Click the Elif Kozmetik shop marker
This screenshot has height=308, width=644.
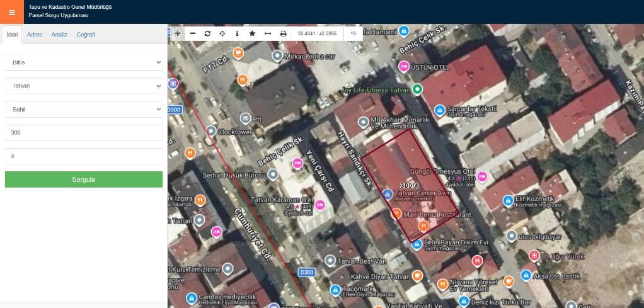(x=508, y=201)
